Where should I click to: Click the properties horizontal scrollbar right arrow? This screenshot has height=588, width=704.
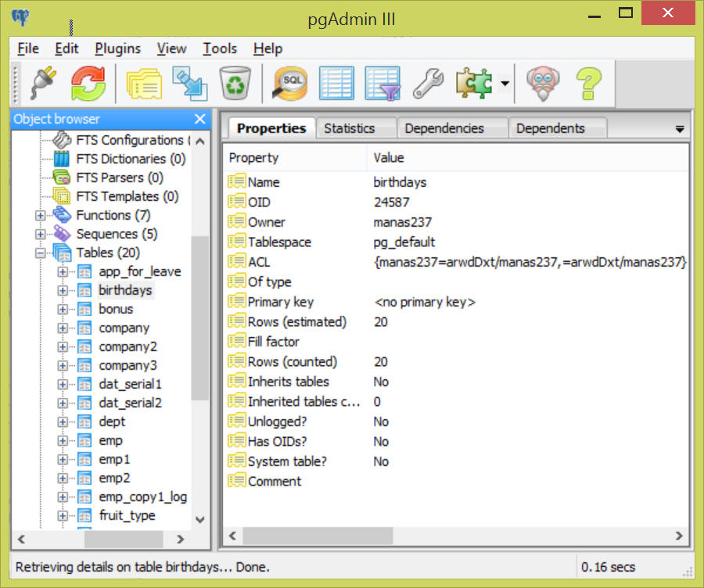click(x=679, y=536)
